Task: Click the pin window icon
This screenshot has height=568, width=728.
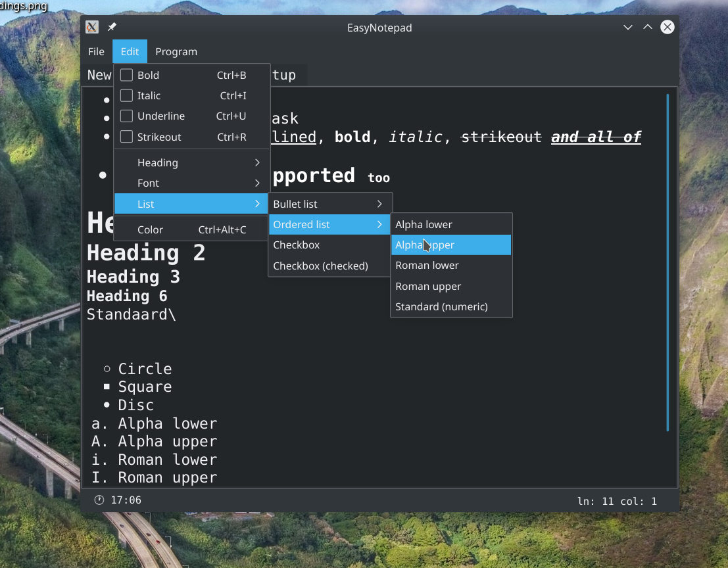Action: pyautogui.click(x=112, y=27)
